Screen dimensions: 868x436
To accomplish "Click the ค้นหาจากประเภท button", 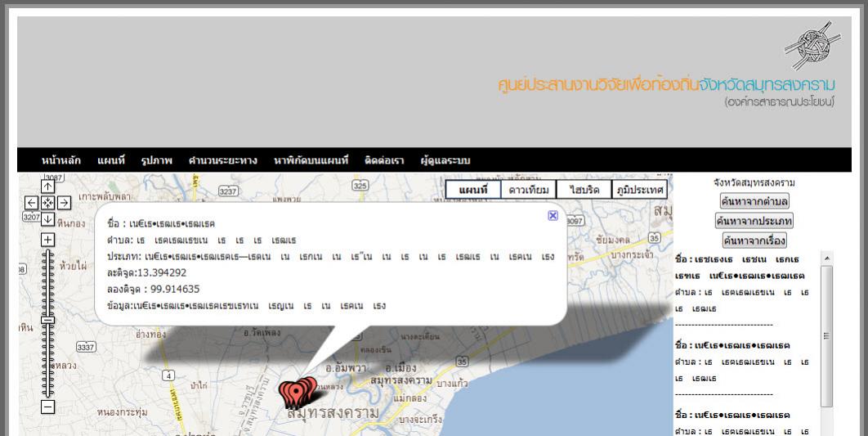I will 754,221.
